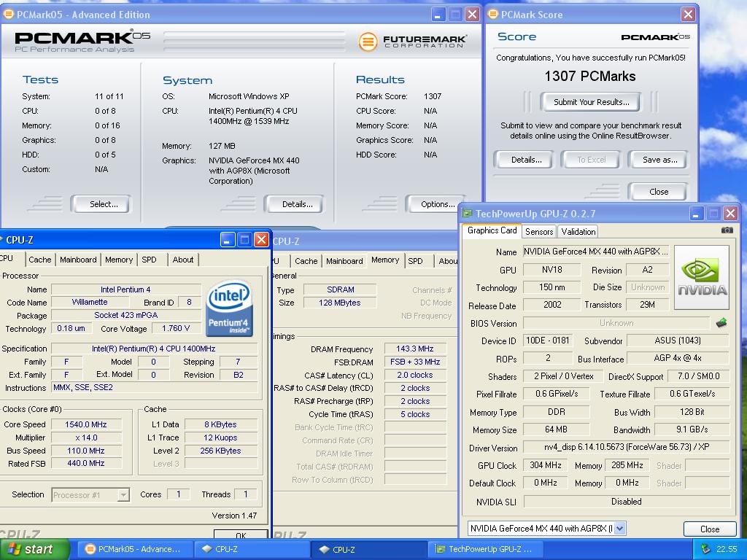Open TechPowerUp GPU-Z taskbar button
Image resolution: width=747 pixels, height=560 pixels.
487,550
